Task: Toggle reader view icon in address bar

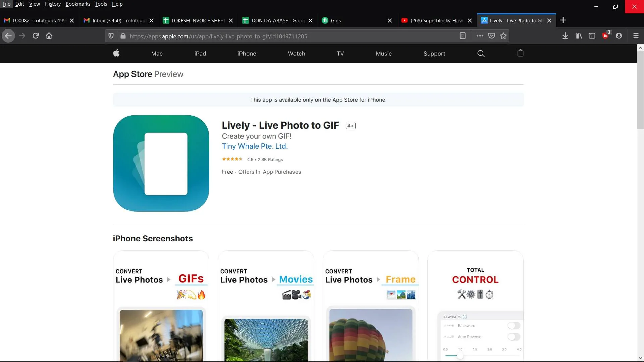Action: click(x=463, y=36)
